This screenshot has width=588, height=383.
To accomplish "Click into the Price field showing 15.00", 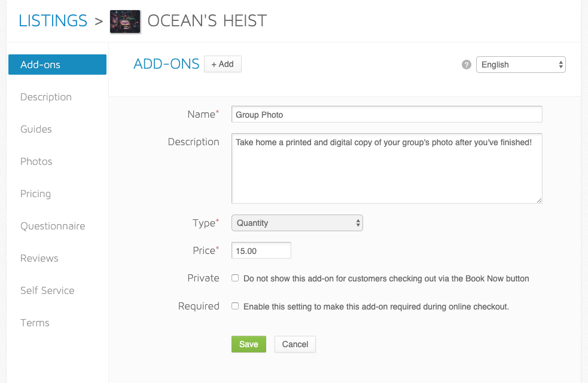I will coord(261,250).
